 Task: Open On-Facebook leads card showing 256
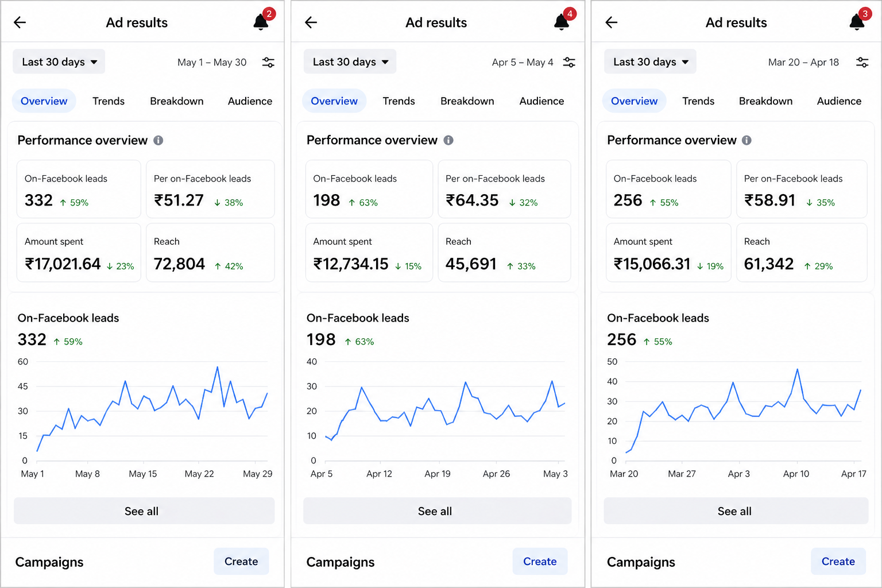(x=668, y=189)
